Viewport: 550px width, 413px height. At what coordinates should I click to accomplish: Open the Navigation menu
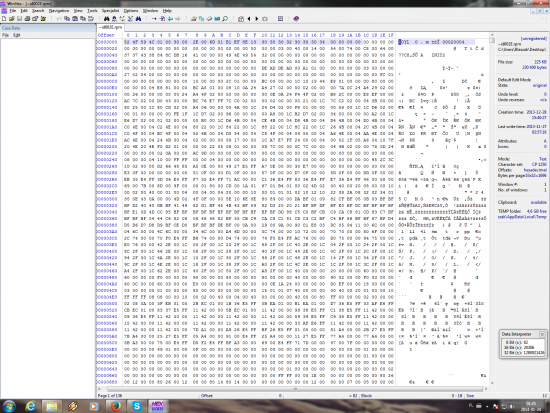pos(59,11)
